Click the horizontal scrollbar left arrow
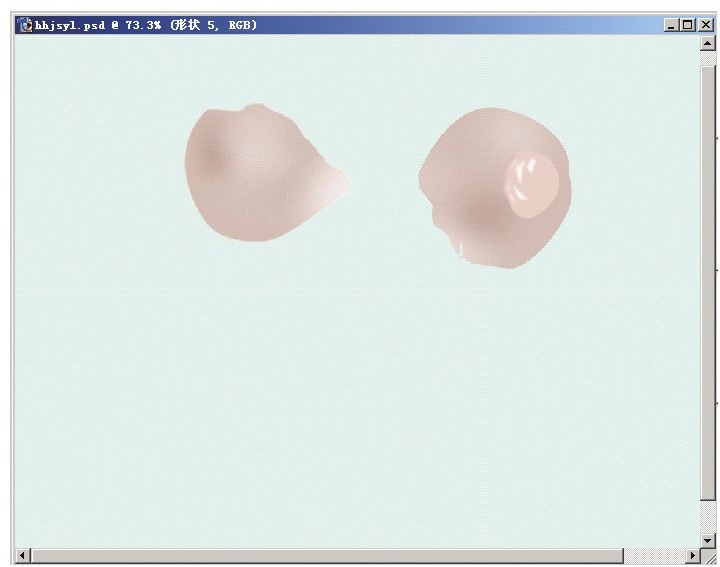This screenshot has width=720, height=567. point(22,556)
